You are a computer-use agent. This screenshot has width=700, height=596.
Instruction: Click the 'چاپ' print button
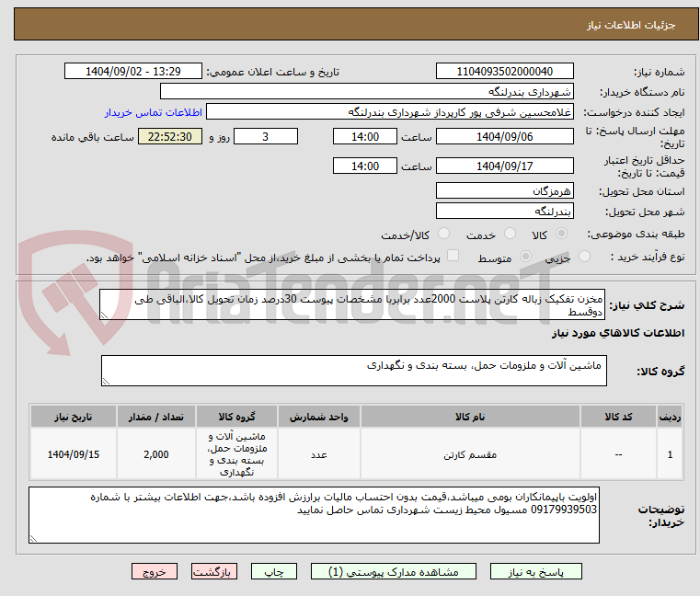(x=274, y=571)
